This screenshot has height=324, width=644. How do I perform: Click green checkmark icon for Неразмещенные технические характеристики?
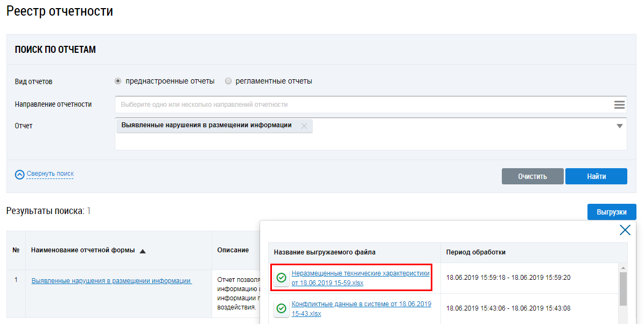tap(281, 278)
